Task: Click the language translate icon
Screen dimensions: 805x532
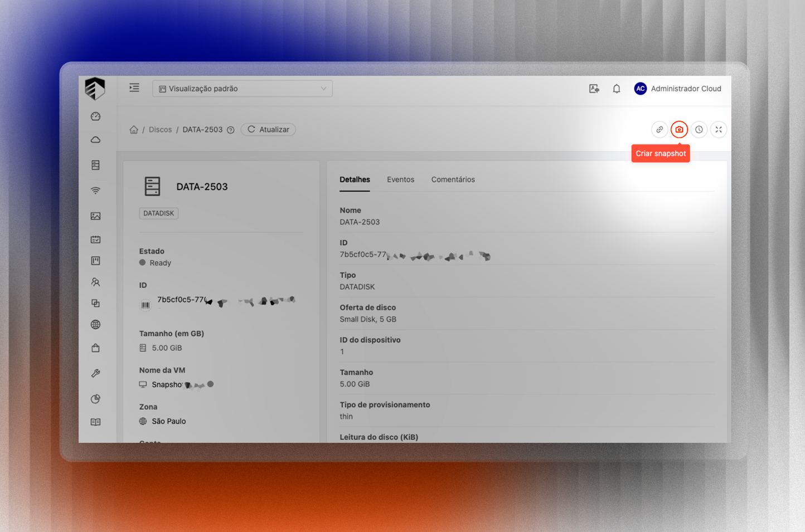Action: pyautogui.click(x=594, y=89)
